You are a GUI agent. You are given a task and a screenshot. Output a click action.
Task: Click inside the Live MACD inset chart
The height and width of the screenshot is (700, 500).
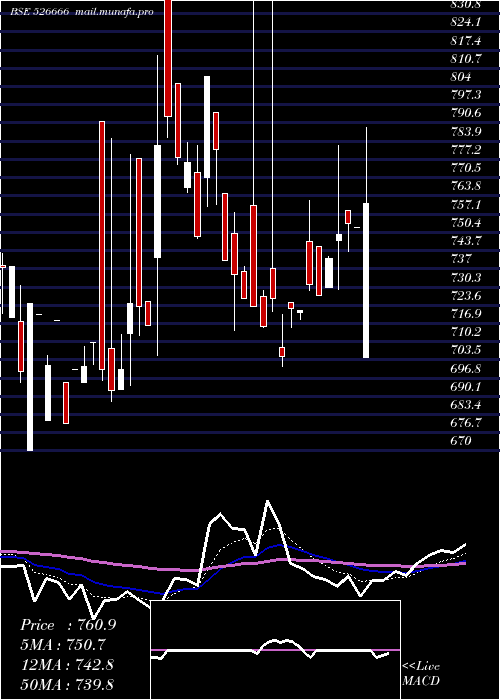tap(275, 650)
